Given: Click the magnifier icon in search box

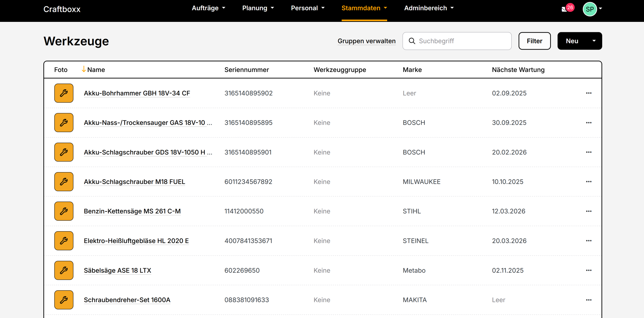Looking at the screenshot, I should [x=412, y=41].
